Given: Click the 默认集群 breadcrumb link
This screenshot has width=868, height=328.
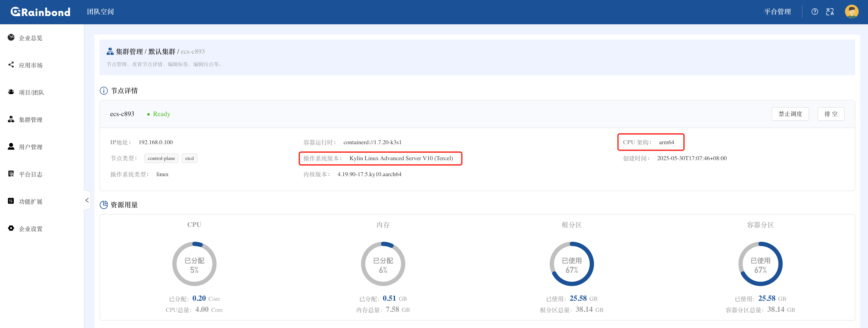Looking at the screenshot, I should click(x=162, y=52).
